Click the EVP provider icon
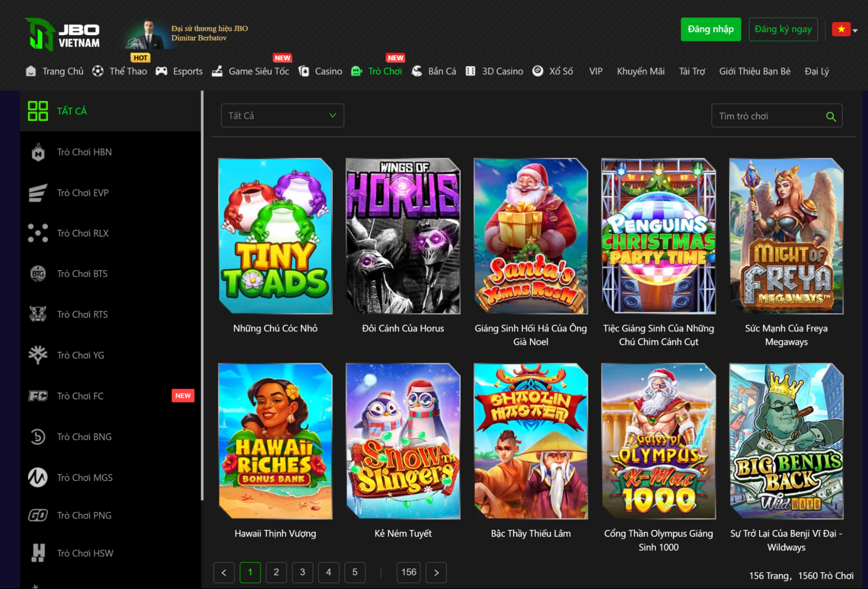This screenshot has height=589, width=868. (38, 193)
